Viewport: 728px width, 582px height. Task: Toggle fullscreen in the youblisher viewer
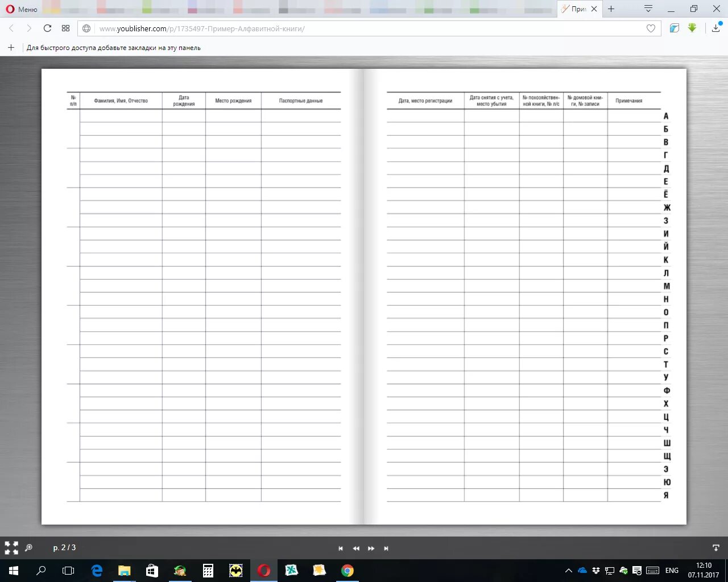click(x=11, y=548)
